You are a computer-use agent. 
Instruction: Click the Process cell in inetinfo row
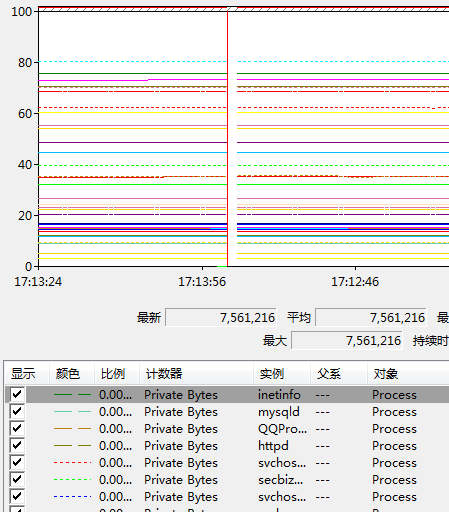pyautogui.click(x=394, y=395)
